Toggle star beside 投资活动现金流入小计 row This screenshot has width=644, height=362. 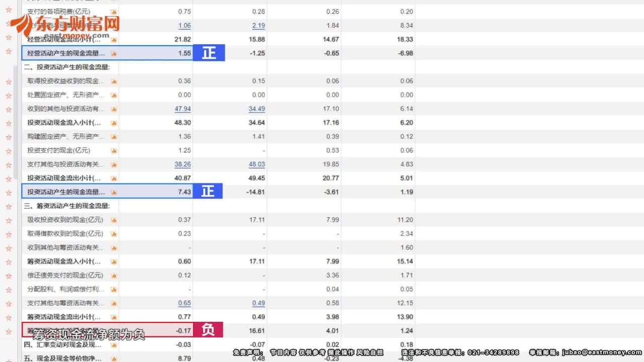click(8, 123)
